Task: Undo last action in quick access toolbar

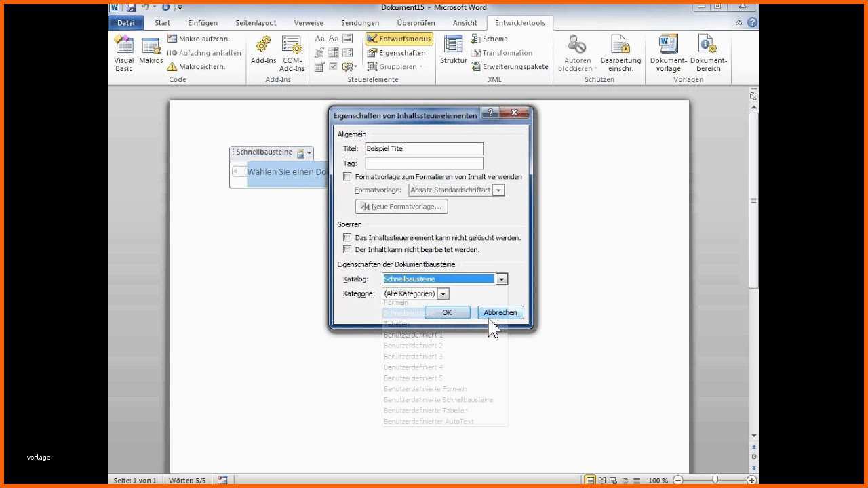Action: pyautogui.click(x=144, y=7)
